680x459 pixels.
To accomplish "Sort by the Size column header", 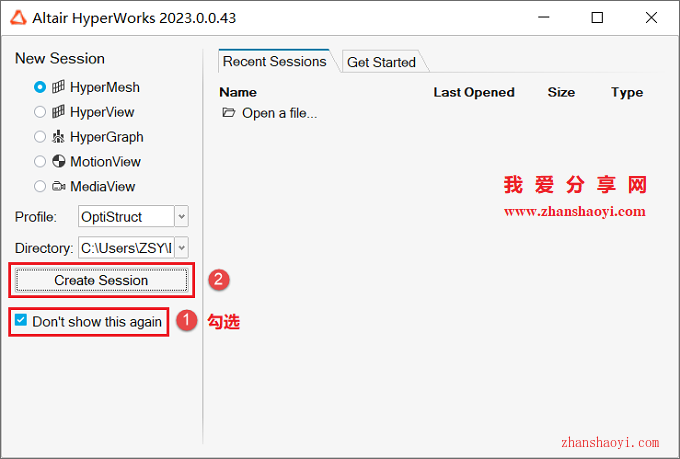I will tap(561, 92).
